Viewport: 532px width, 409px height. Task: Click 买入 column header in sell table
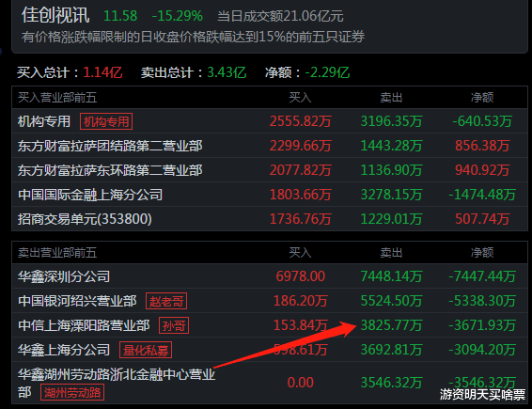coord(300,253)
